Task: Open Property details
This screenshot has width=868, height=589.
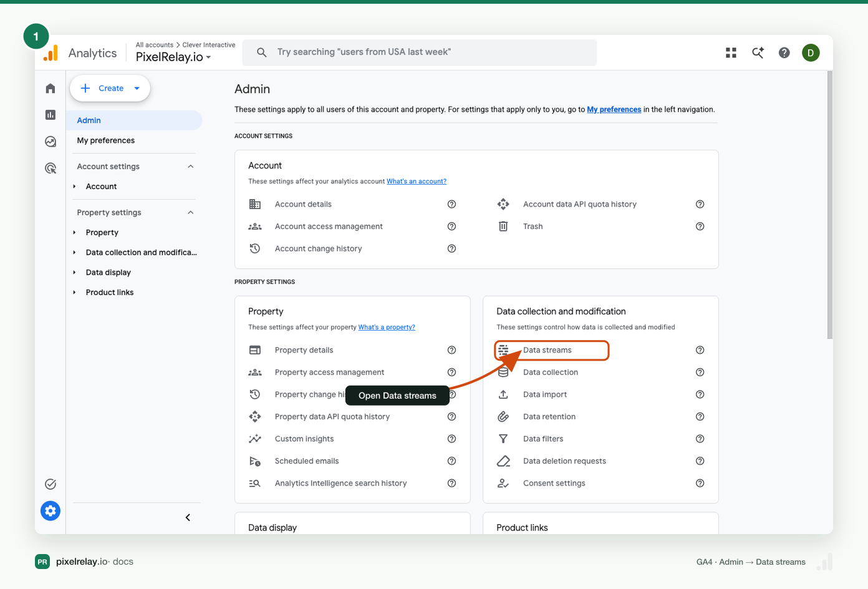Action: tap(304, 350)
